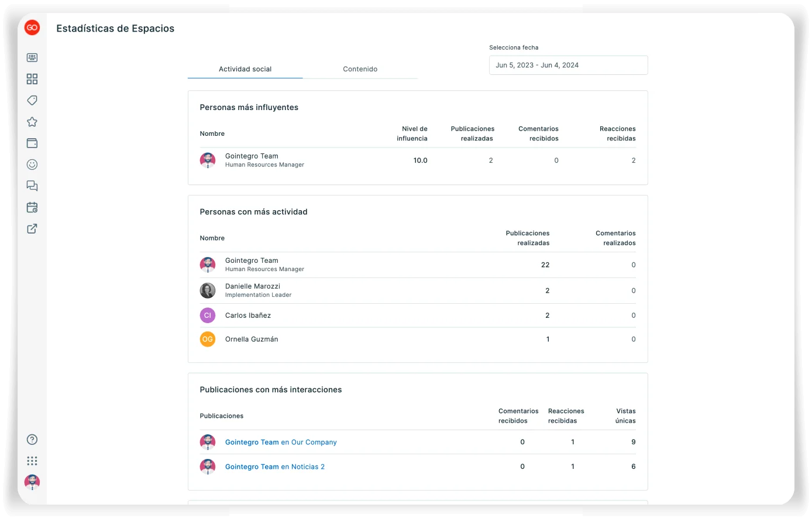Click Publicaciones con más interacciones heading
The image size is (812, 521).
click(271, 390)
